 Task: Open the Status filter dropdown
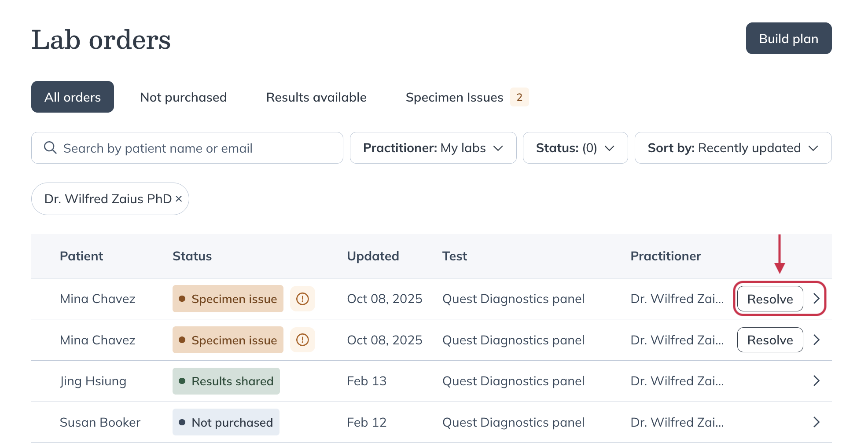[575, 148]
